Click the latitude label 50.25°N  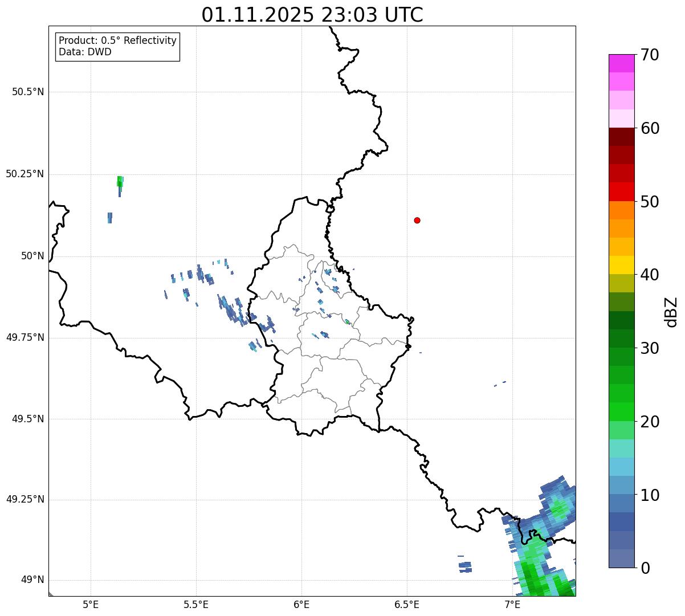click(25, 174)
